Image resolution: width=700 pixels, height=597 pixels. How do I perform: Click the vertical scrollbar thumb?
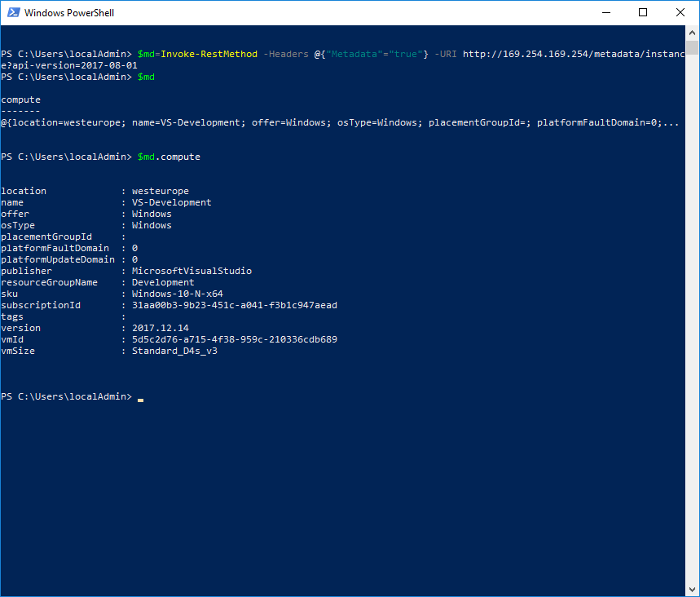coord(692,47)
